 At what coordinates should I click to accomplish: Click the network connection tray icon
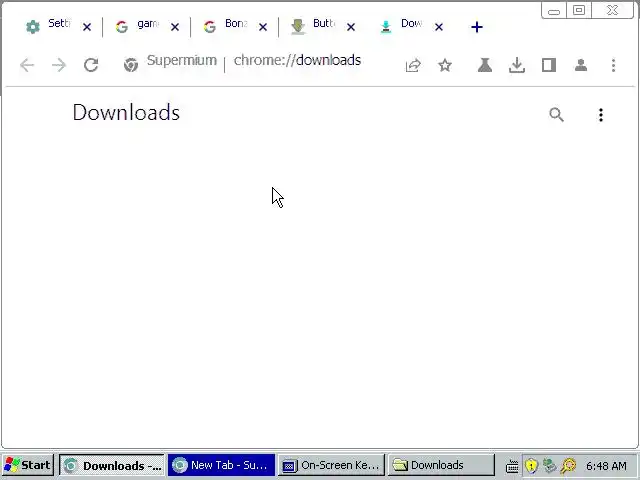(x=550, y=465)
